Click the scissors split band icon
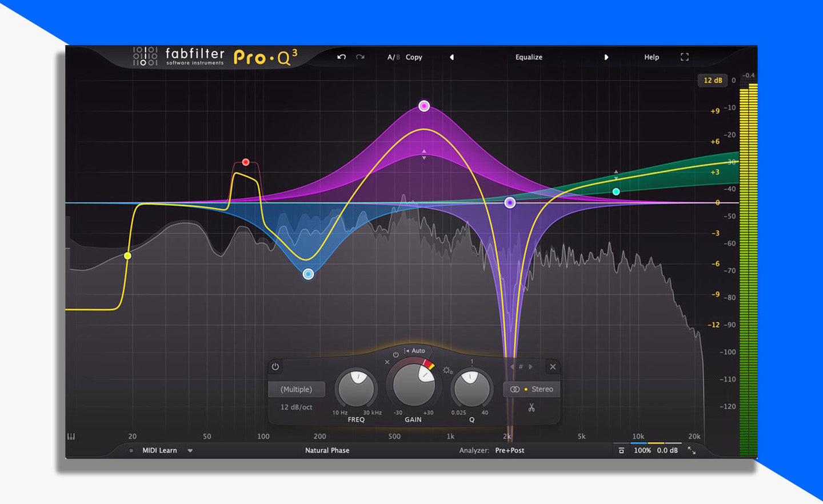 pyautogui.click(x=532, y=407)
